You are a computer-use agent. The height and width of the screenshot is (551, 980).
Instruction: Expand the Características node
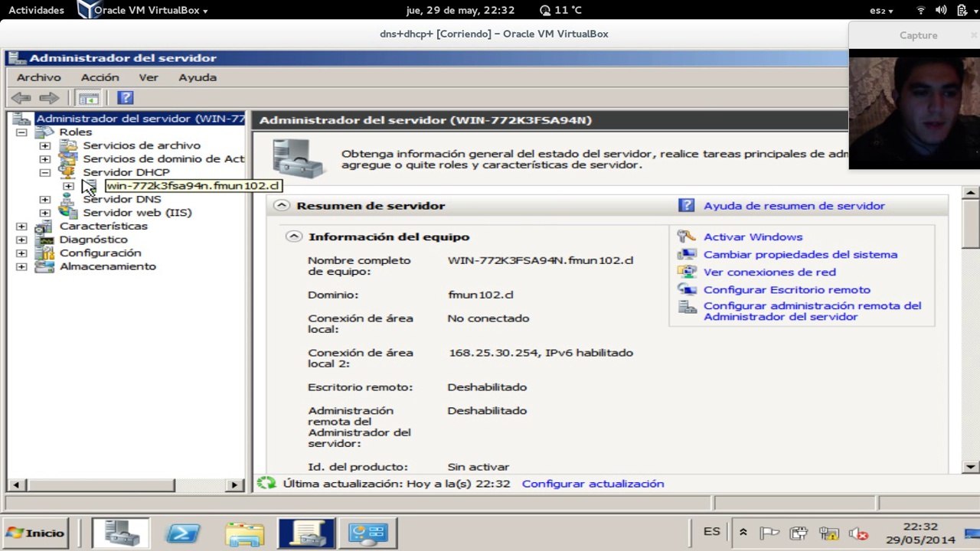click(x=21, y=226)
